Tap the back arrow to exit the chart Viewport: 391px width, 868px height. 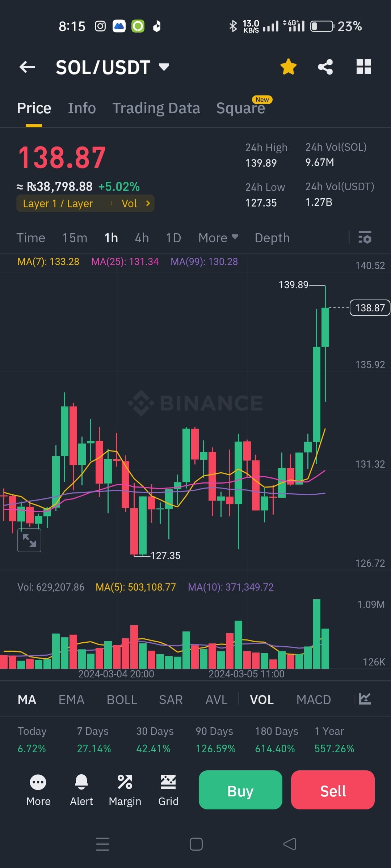click(27, 67)
